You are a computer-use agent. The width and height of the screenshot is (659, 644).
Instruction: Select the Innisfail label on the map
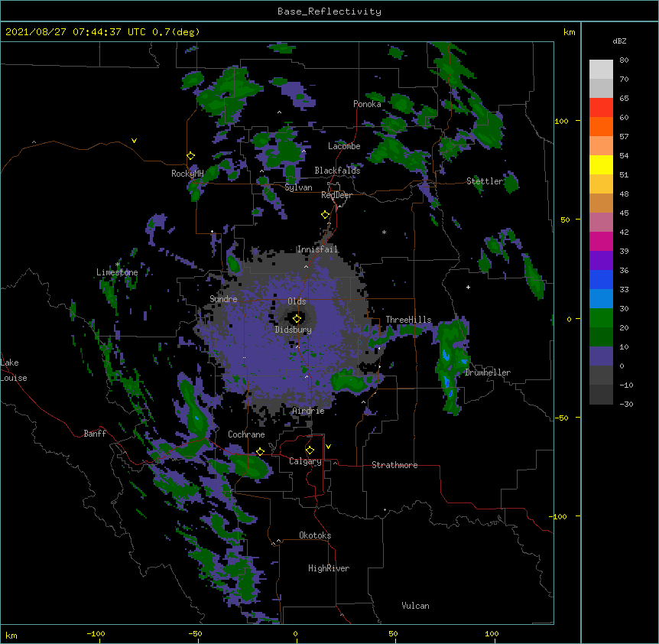coord(317,249)
